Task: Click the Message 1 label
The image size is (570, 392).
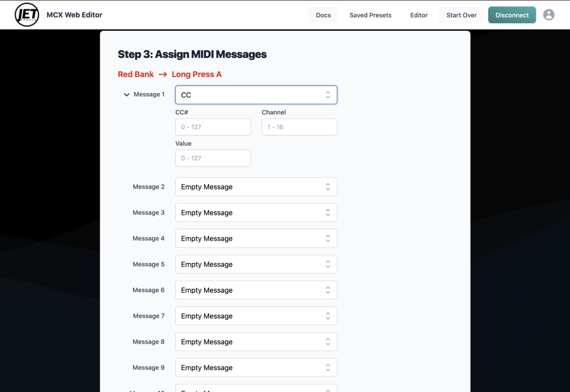Action: coord(149,95)
